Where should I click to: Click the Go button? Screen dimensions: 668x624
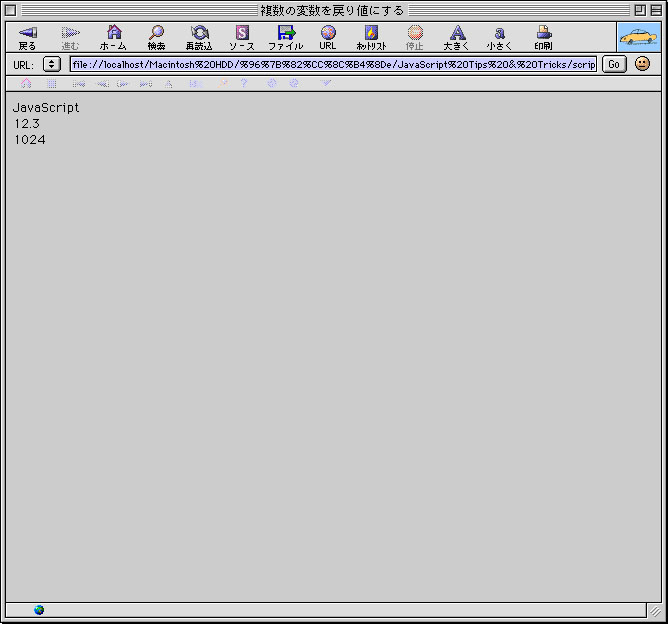coord(614,64)
